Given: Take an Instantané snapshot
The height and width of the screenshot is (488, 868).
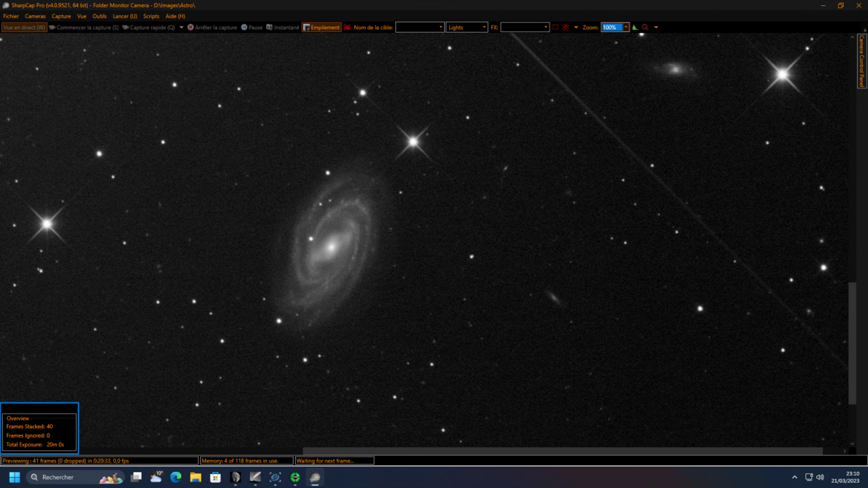Looking at the screenshot, I should (x=283, y=27).
